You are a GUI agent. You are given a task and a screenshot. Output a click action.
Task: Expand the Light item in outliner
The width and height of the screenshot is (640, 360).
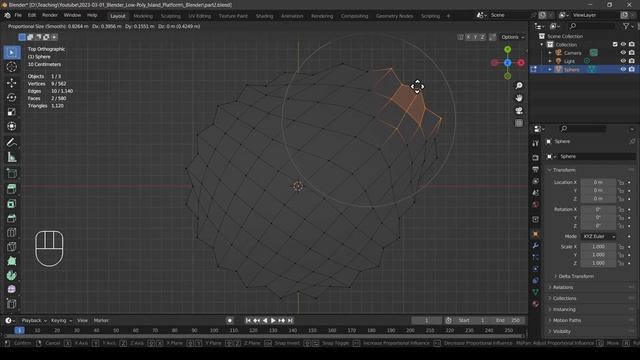pos(550,61)
